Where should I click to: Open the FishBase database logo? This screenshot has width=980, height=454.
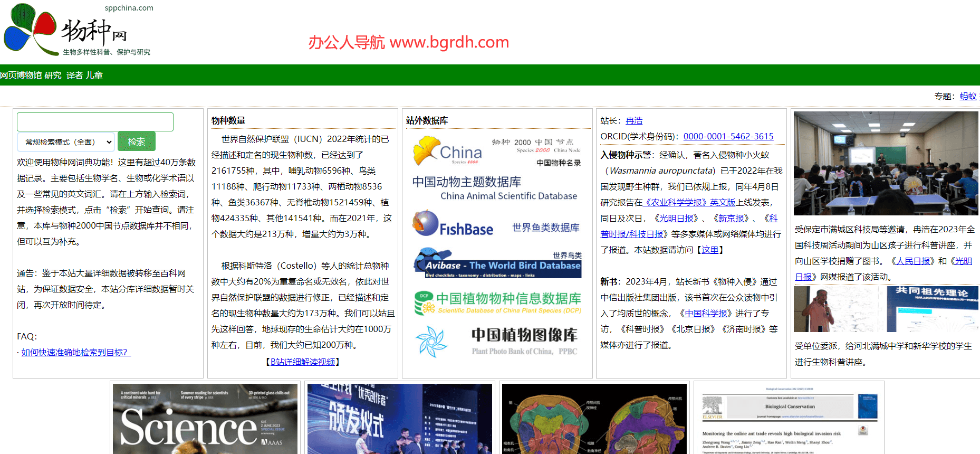coord(497,223)
